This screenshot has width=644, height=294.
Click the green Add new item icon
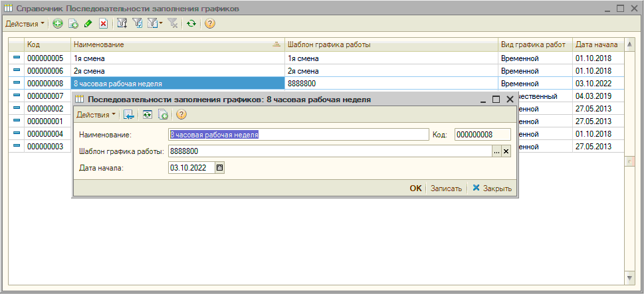point(58,24)
